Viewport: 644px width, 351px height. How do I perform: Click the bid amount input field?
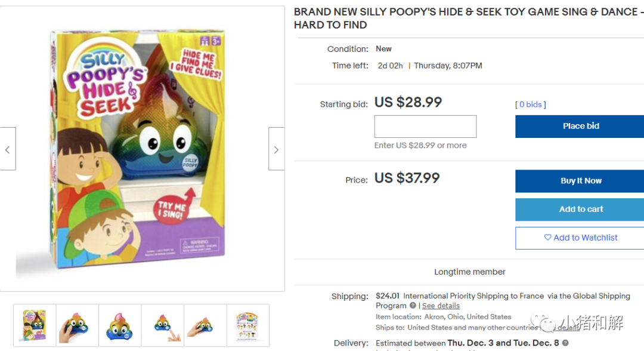pyautogui.click(x=425, y=127)
